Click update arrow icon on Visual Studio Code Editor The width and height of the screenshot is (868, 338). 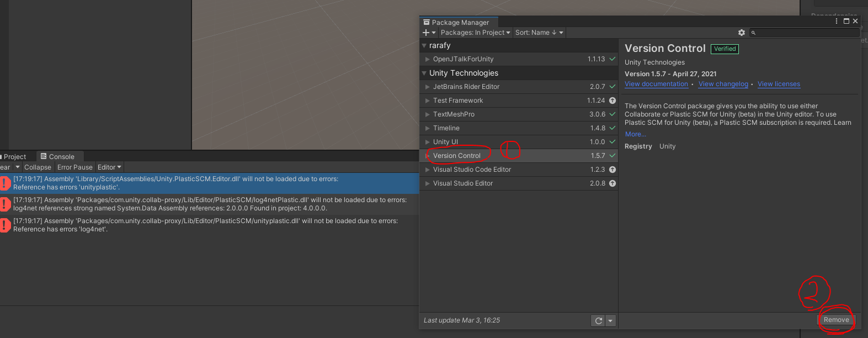(613, 170)
